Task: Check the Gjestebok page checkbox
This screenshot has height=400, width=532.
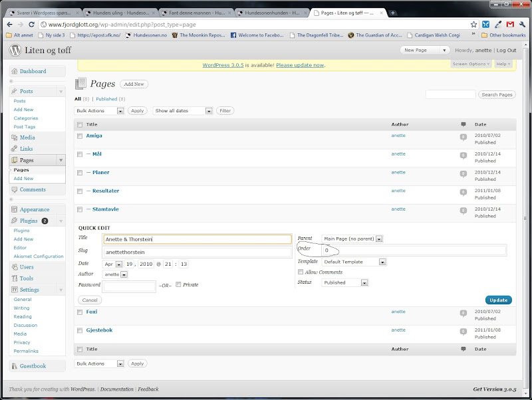Action: (80, 330)
